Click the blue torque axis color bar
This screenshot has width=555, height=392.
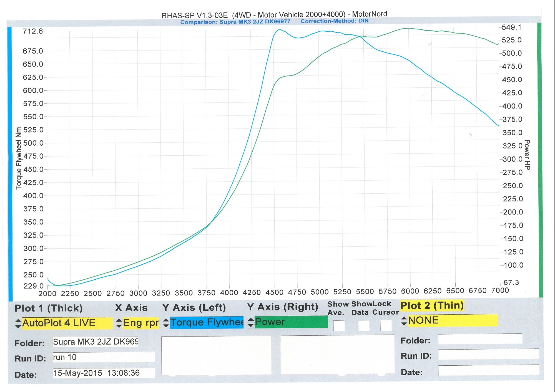tap(10, 164)
